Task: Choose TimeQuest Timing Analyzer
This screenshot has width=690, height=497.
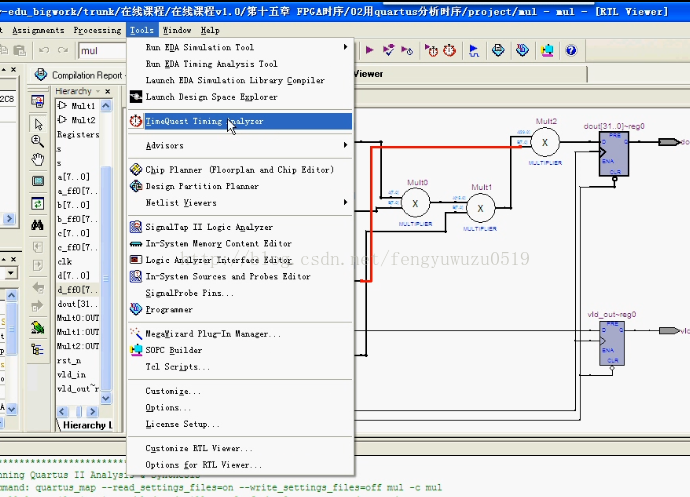Action: [240, 121]
